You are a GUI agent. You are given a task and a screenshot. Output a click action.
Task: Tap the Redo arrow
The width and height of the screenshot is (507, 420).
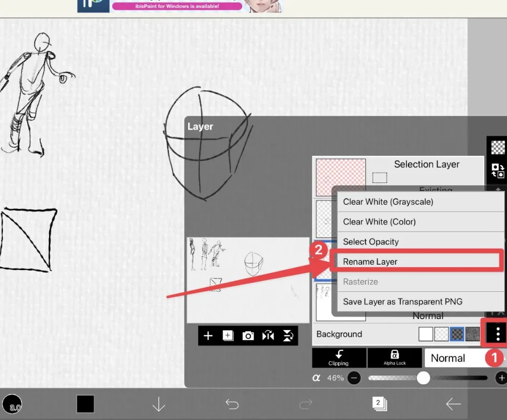[305, 404]
